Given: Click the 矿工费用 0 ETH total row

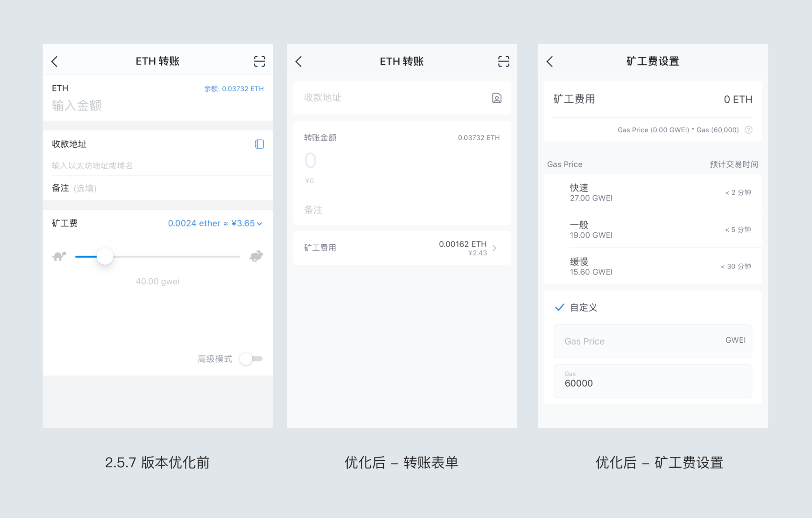Looking at the screenshot, I should (653, 99).
